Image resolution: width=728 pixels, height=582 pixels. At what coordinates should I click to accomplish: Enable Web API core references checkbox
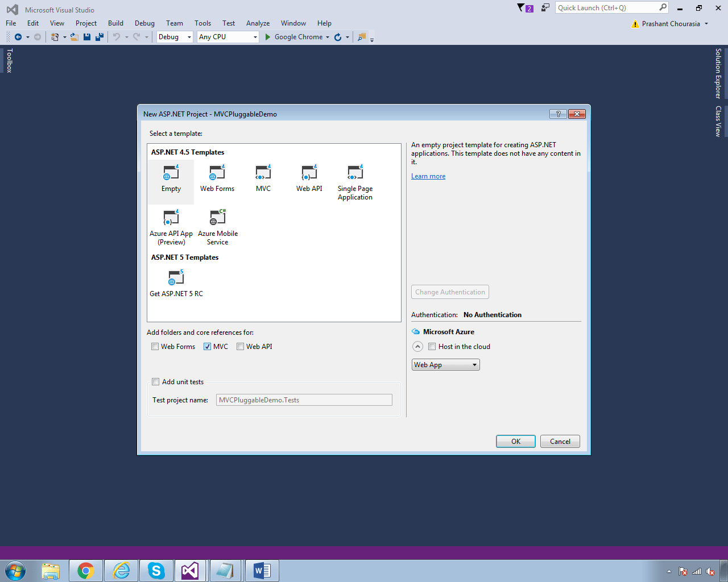(x=240, y=347)
